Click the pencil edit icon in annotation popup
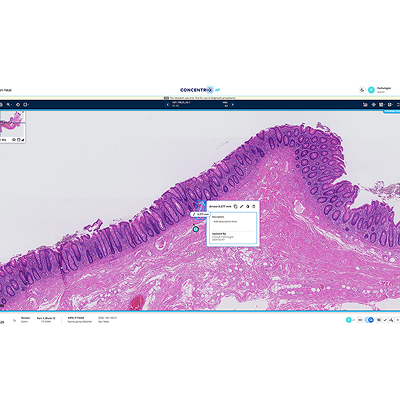The height and width of the screenshot is (400, 400). click(x=242, y=206)
